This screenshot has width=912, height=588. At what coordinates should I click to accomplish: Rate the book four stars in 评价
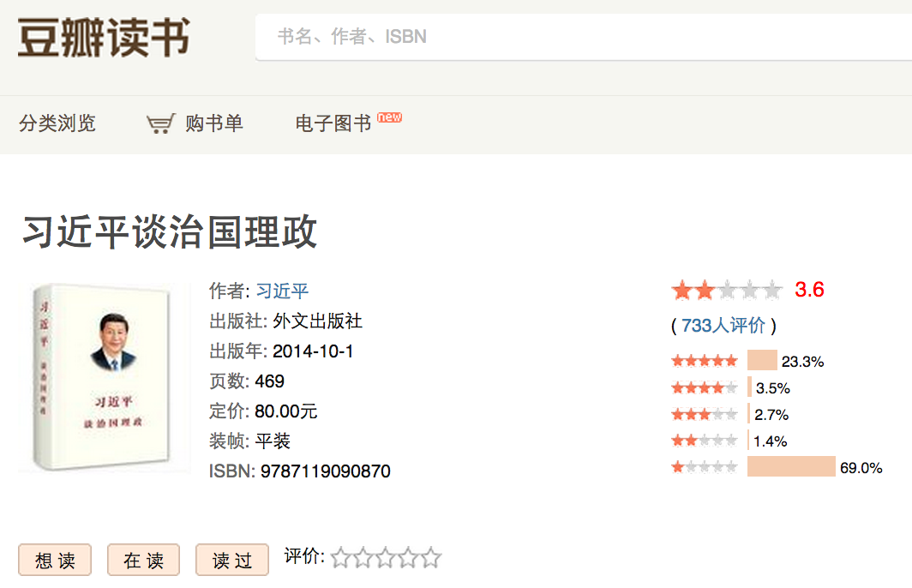(408, 558)
